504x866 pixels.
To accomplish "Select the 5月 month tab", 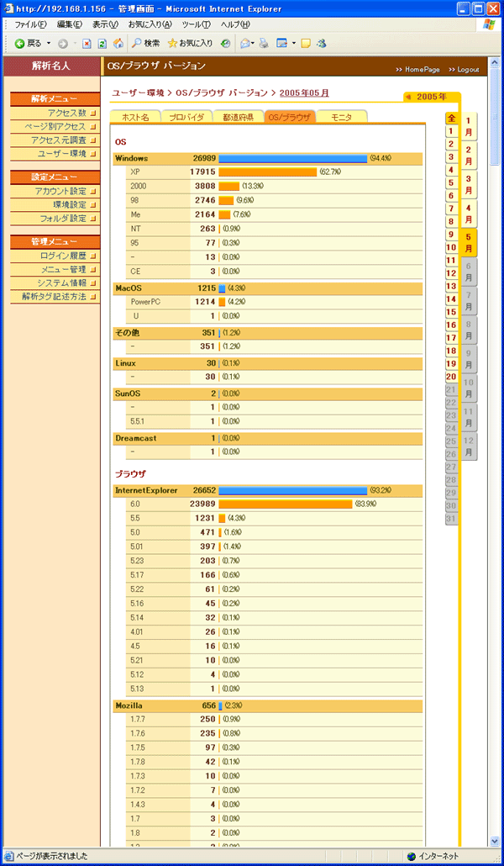I will (x=469, y=243).
